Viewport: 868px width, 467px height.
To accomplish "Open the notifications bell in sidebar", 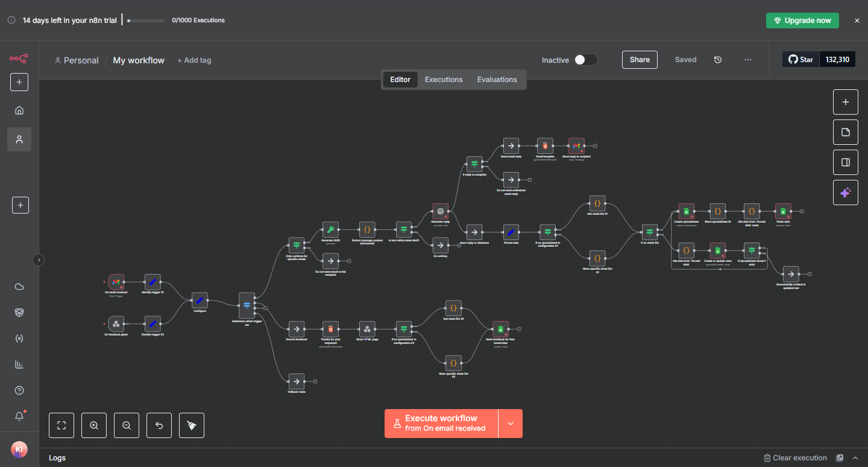I will coord(19,416).
